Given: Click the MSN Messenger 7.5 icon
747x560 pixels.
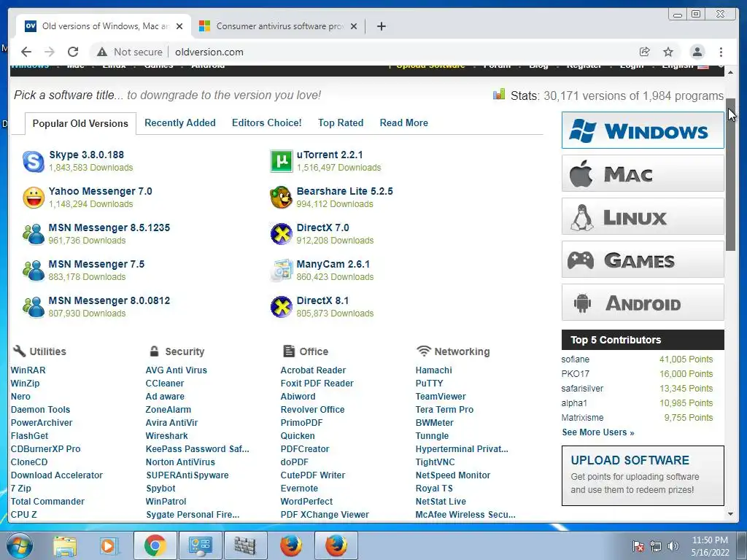Looking at the screenshot, I should pos(34,271).
